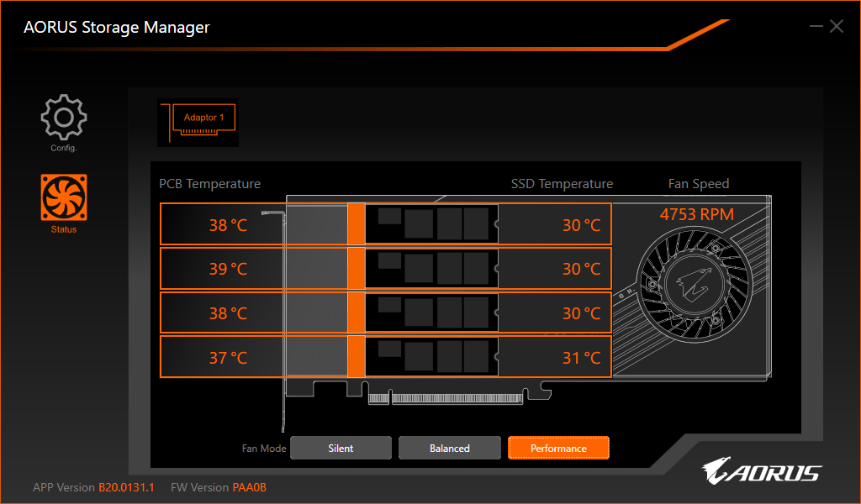Select the Adaptor 1 card icon
Screen dimensions: 861x504
click(198, 122)
